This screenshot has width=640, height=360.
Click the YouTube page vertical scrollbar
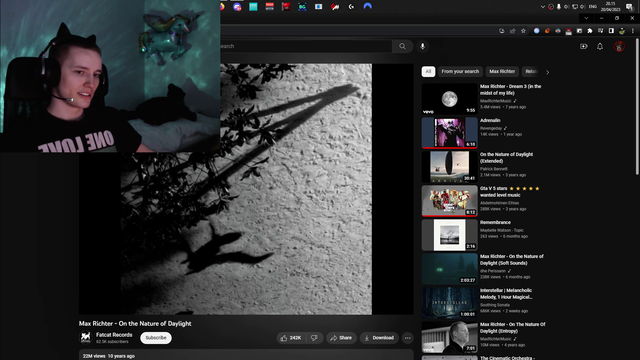point(637,107)
